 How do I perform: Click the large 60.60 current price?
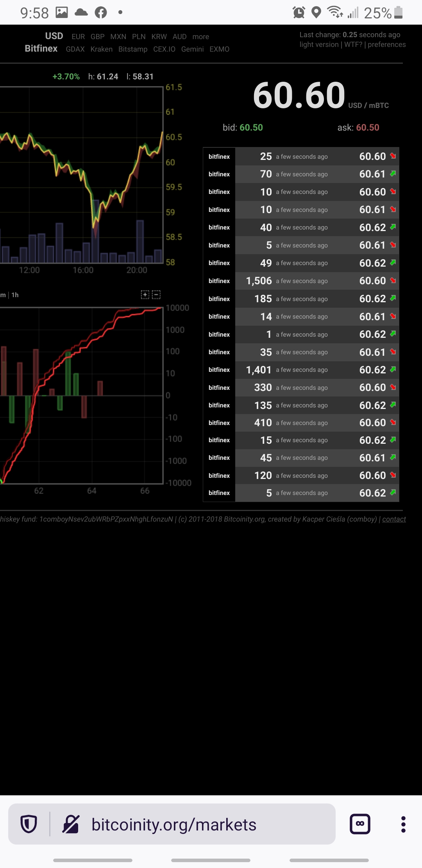[299, 95]
